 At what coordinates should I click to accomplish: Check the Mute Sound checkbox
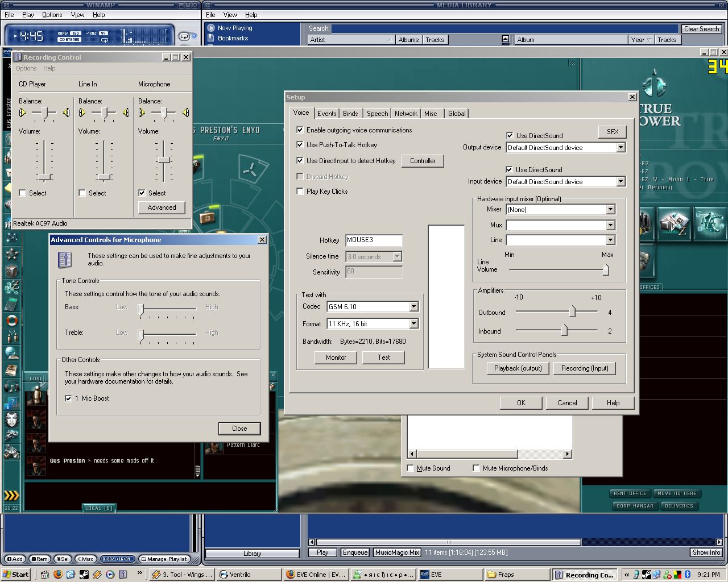tap(410, 468)
